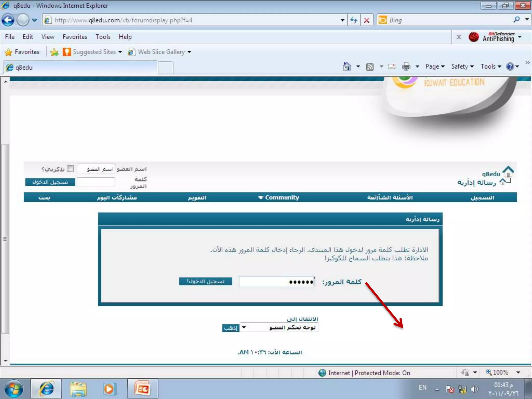Click the small password field in login bar
This screenshot has width=532, height=399.
click(96, 182)
